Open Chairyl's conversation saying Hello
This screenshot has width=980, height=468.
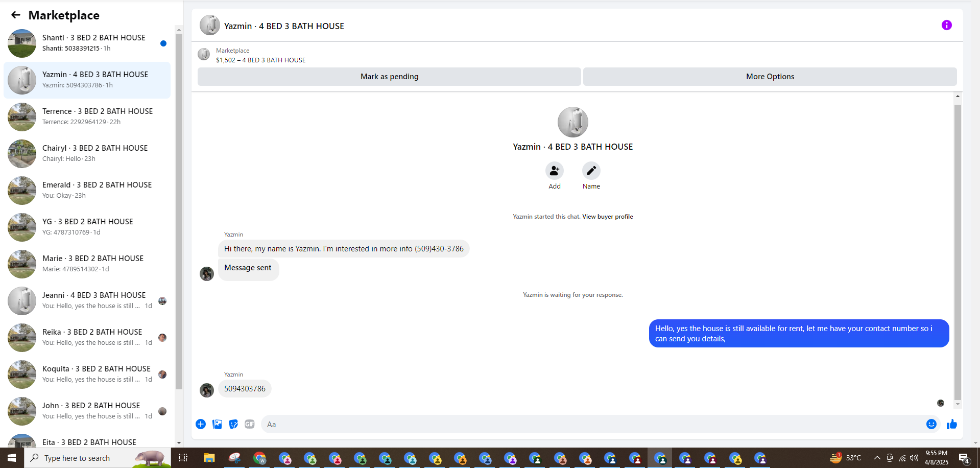87,154
